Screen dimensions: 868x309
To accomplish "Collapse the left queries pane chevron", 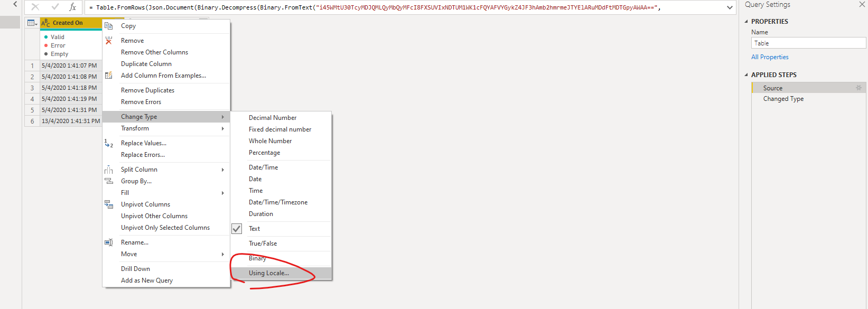I will tap(15, 4).
